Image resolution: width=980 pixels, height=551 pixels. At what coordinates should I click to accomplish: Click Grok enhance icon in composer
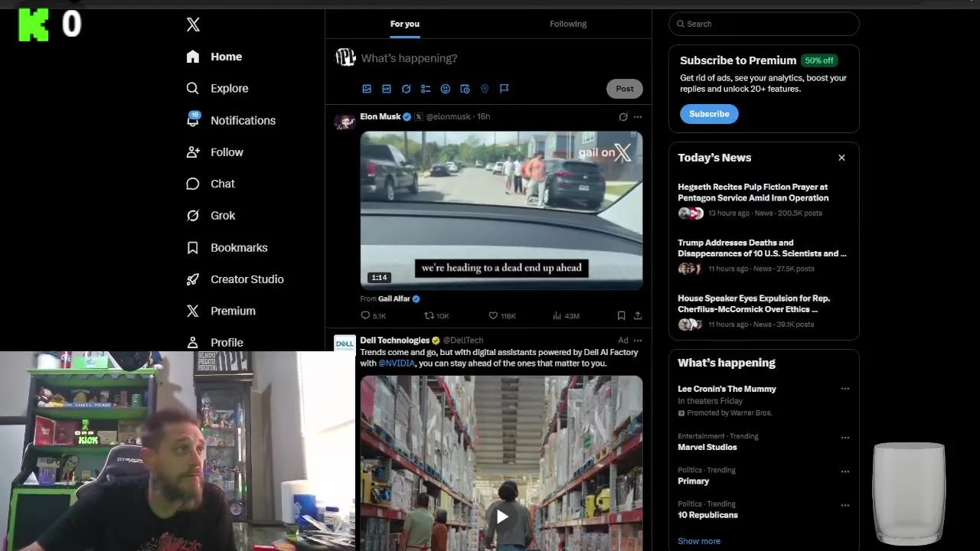[x=407, y=89]
